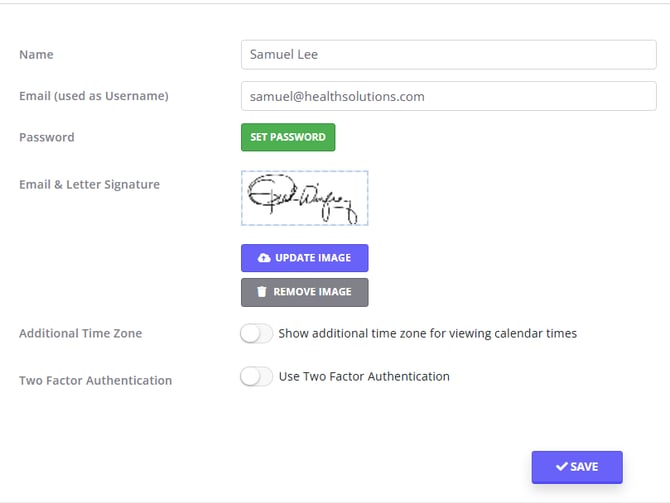
Task: Click the trash can icon on Remove Image
Action: coord(262,292)
